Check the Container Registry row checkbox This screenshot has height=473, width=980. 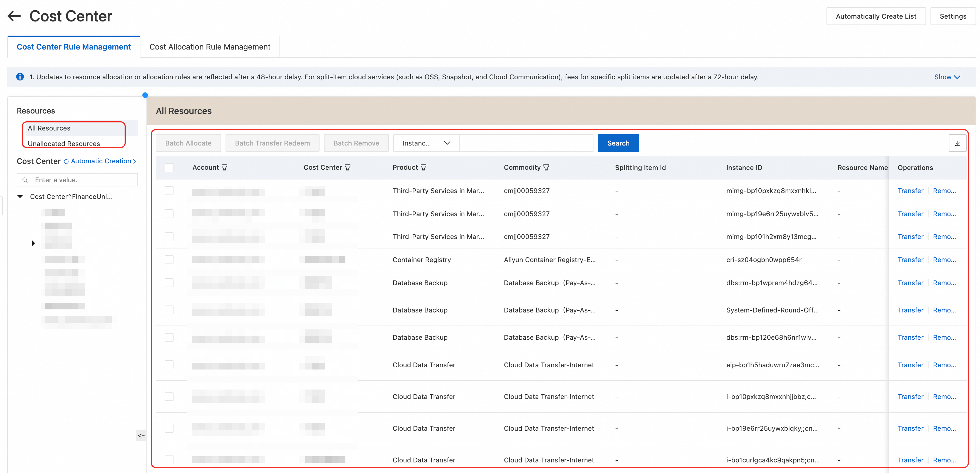click(169, 260)
